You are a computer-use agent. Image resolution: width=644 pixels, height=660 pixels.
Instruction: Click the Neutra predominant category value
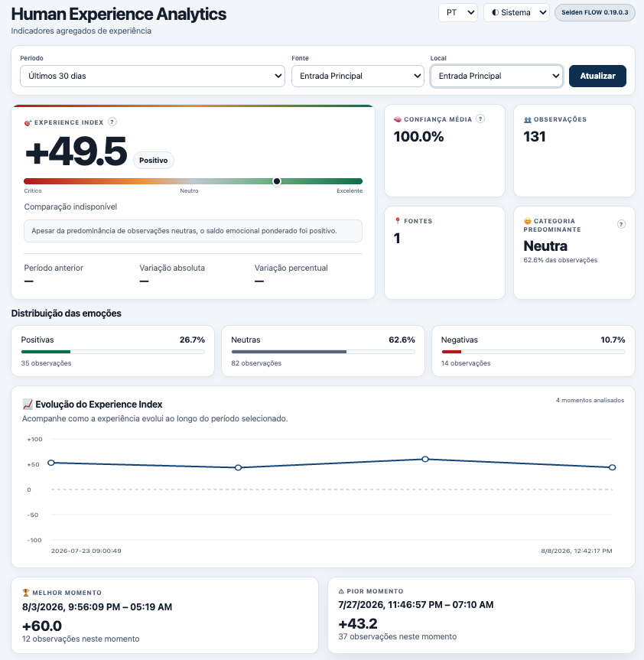click(545, 245)
